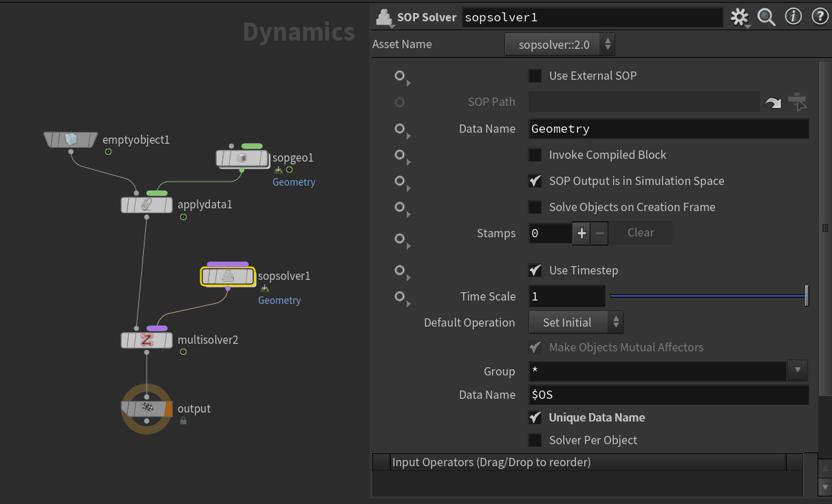Select the output node at the bottom
Image resolution: width=832 pixels, height=504 pixels.
coord(147,409)
